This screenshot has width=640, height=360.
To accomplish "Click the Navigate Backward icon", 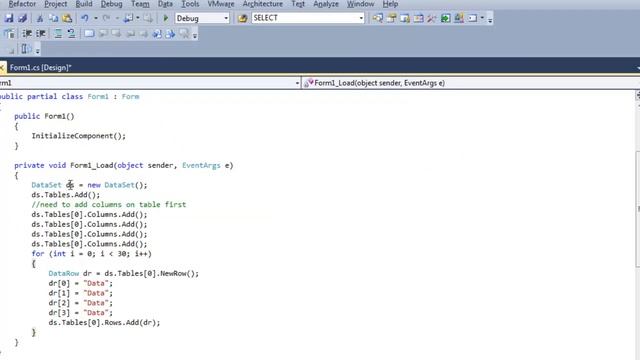I will 129,18.
